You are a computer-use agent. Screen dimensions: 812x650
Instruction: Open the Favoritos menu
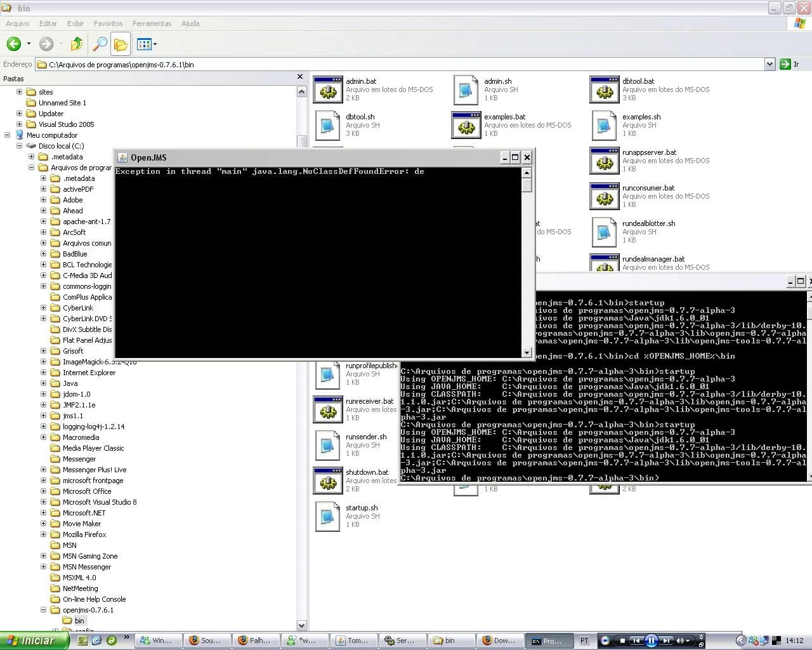click(108, 23)
